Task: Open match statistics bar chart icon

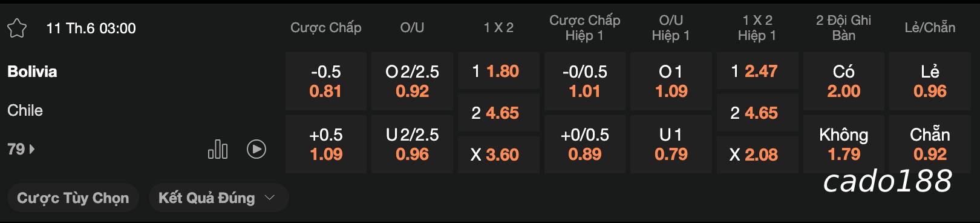Action: tap(218, 149)
